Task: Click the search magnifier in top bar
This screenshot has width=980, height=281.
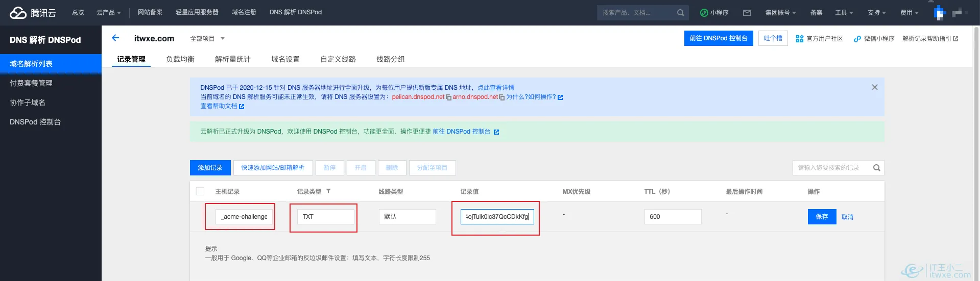Action: point(680,13)
